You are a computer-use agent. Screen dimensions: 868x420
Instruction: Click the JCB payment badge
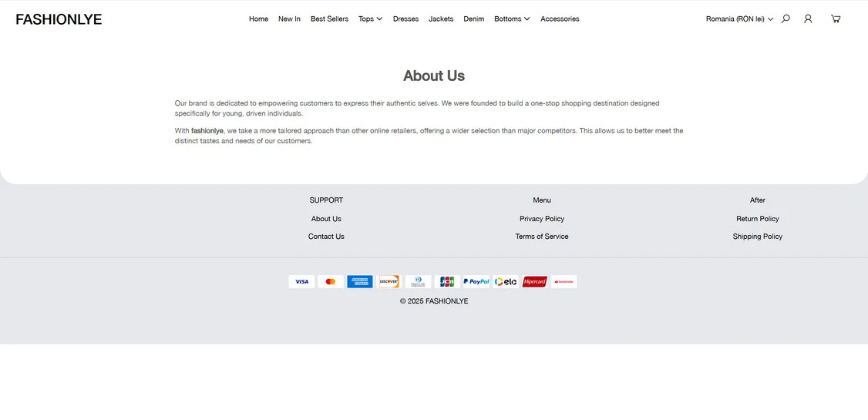coord(447,281)
